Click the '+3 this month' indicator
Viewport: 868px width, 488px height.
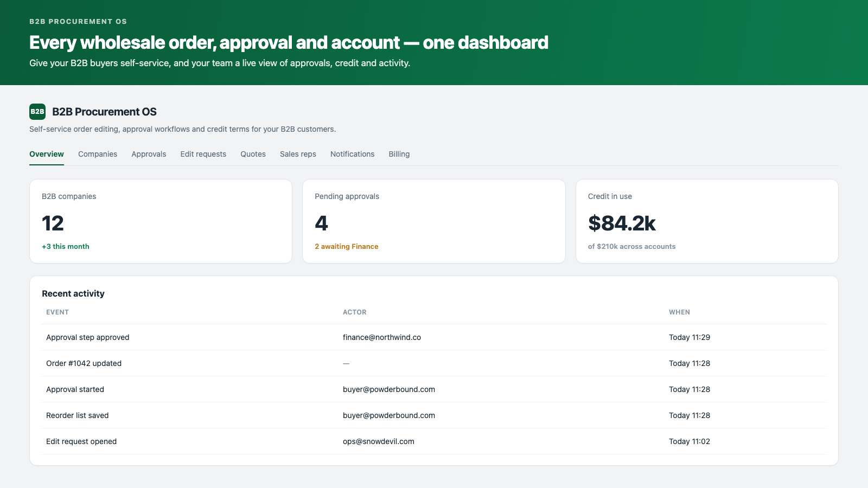tap(66, 246)
